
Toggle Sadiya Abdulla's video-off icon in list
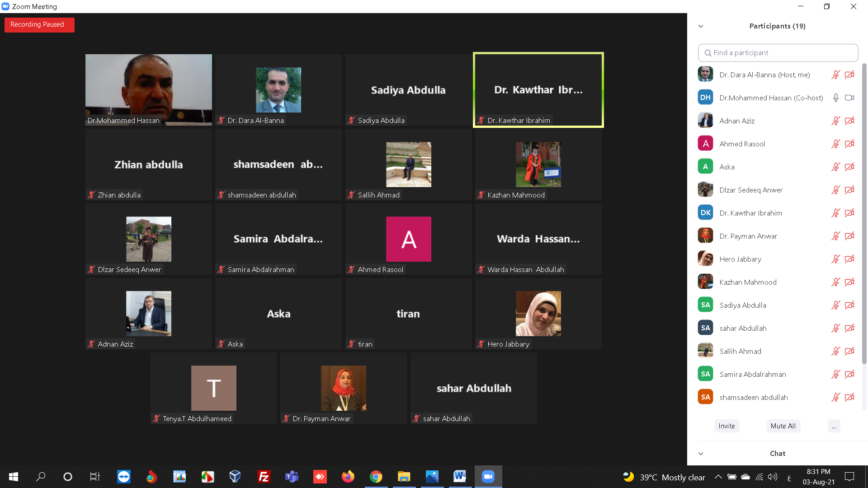849,305
